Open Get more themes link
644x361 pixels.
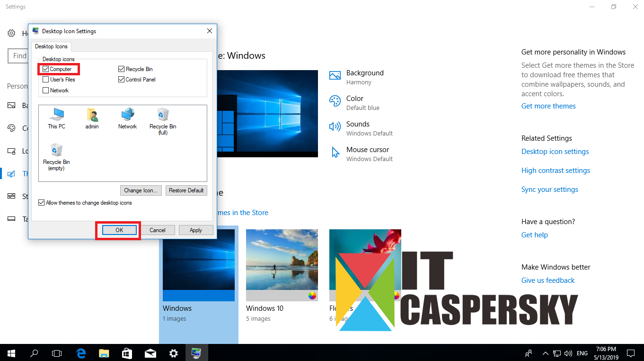click(548, 106)
